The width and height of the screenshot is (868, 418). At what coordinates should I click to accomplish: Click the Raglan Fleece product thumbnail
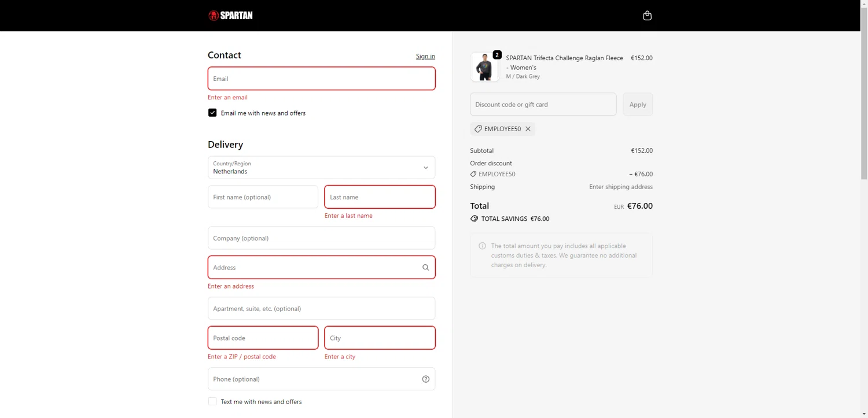pos(484,67)
